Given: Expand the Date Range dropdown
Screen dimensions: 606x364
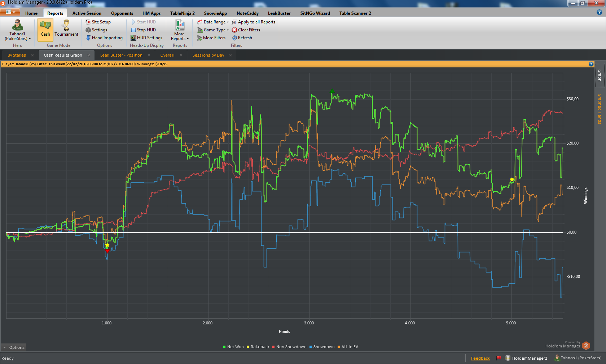Looking at the screenshot, I should tap(213, 22).
